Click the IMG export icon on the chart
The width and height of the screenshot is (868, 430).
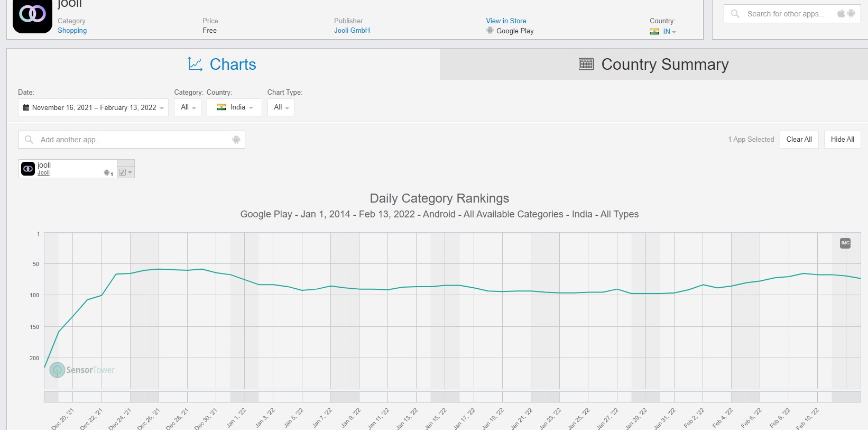click(x=845, y=243)
